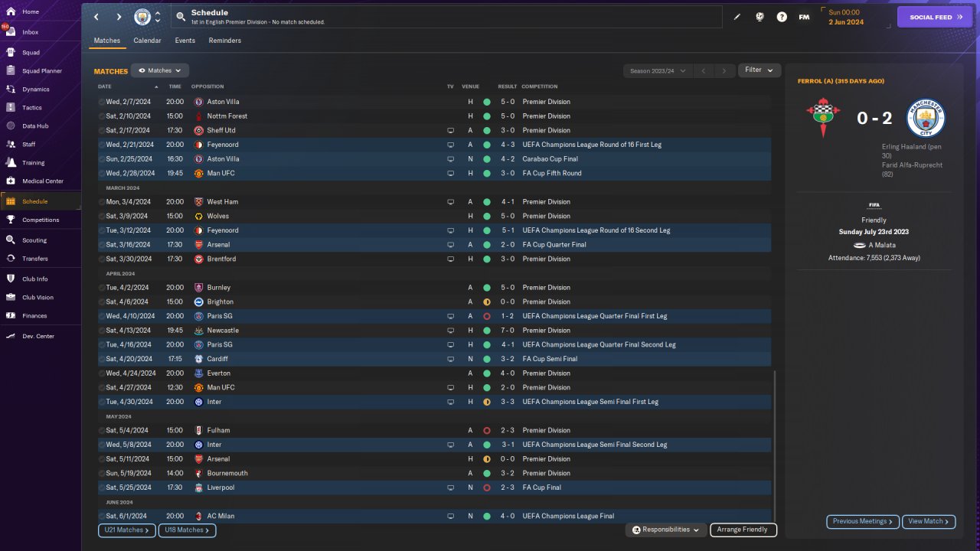Open Squad Planner from the sidebar
The width and height of the screenshot is (980, 551).
coord(42,71)
